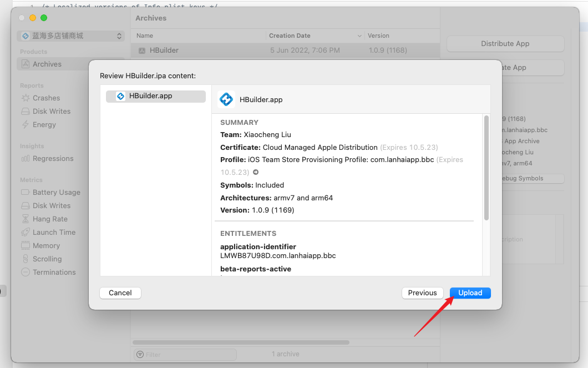
Task: Open the 蓝海多店铺商城 app selector dropdown
Action: pos(70,36)
